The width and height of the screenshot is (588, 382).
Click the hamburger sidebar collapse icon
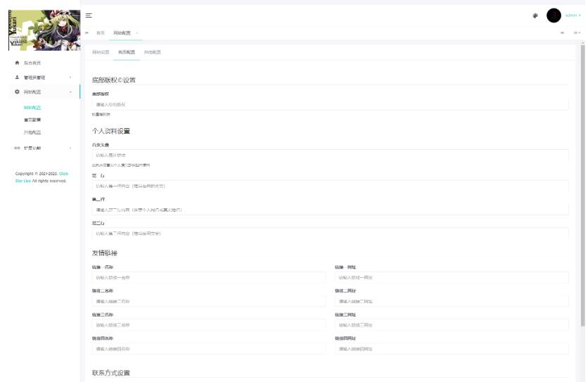coord(88,15)
